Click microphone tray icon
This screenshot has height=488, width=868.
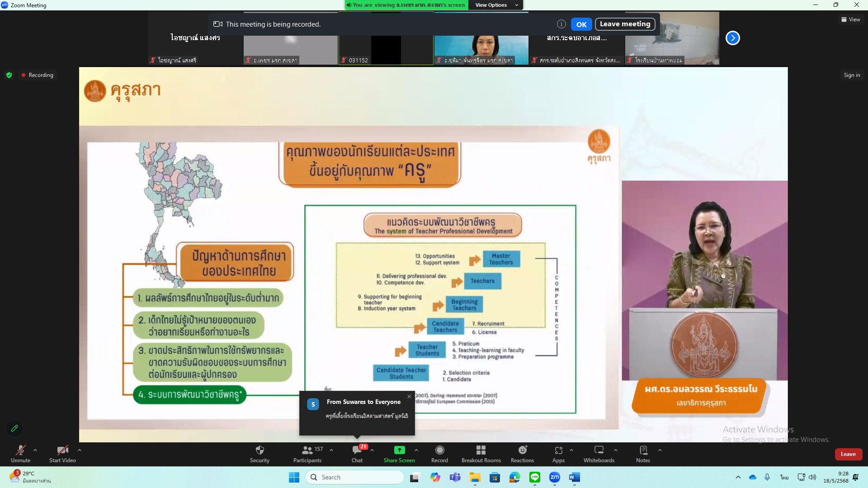767,477
